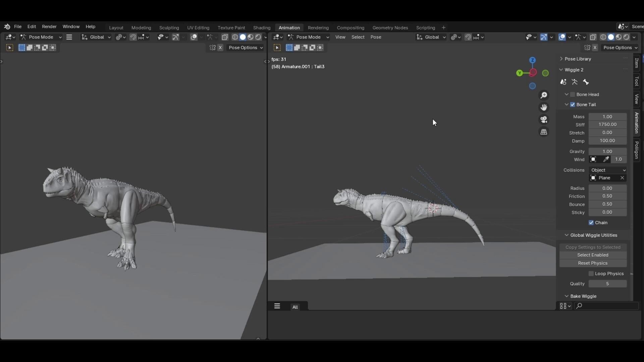Click the blue Z axis gizmo
644x362 pixels.
click(532, 60)
